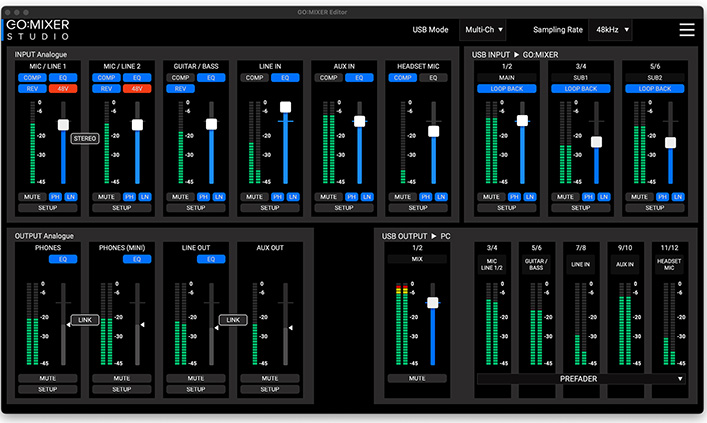Enable COMP on GUITAR / BASS channel
The image size is (707, 423).
(x=180, y=77)
